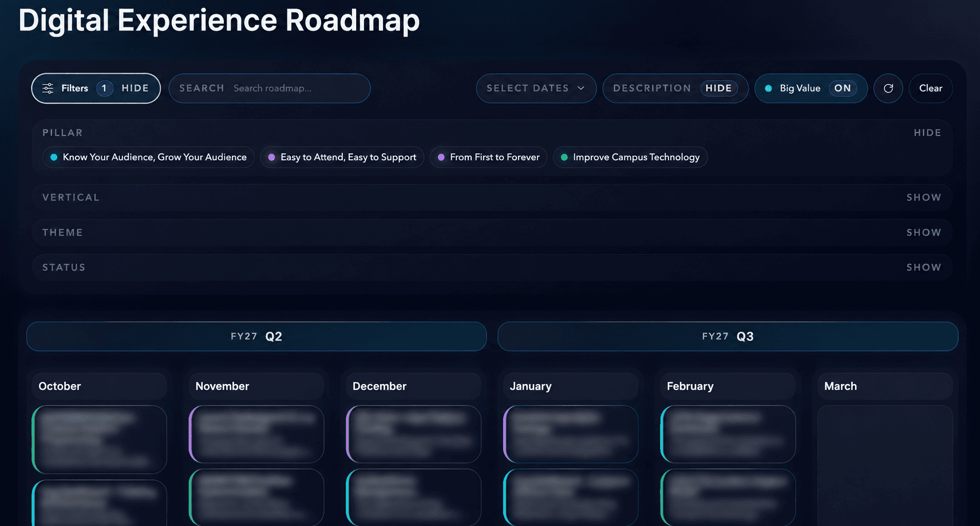Click the October month header

pyautogui.click(x=100, y=386)
